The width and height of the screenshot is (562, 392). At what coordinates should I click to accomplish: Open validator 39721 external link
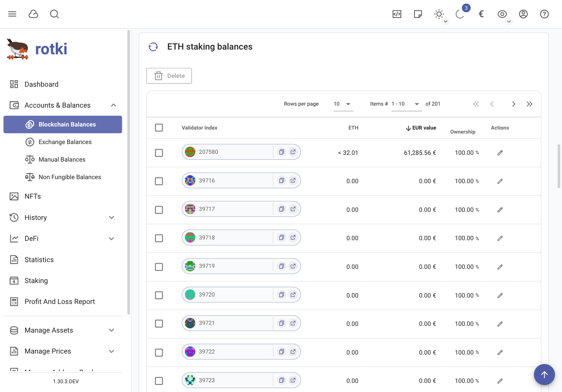293,323
